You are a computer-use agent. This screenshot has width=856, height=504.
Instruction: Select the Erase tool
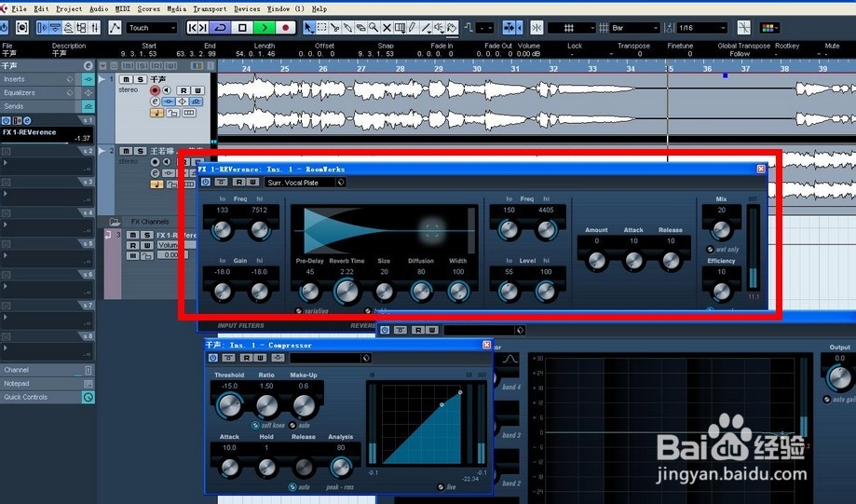(360, 28)
